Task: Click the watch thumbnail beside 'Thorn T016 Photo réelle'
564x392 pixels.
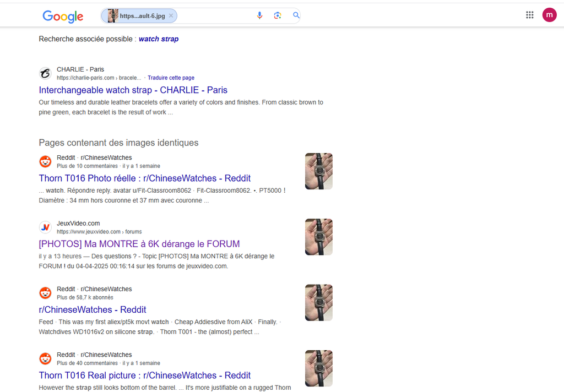Action: coord(318,171)
